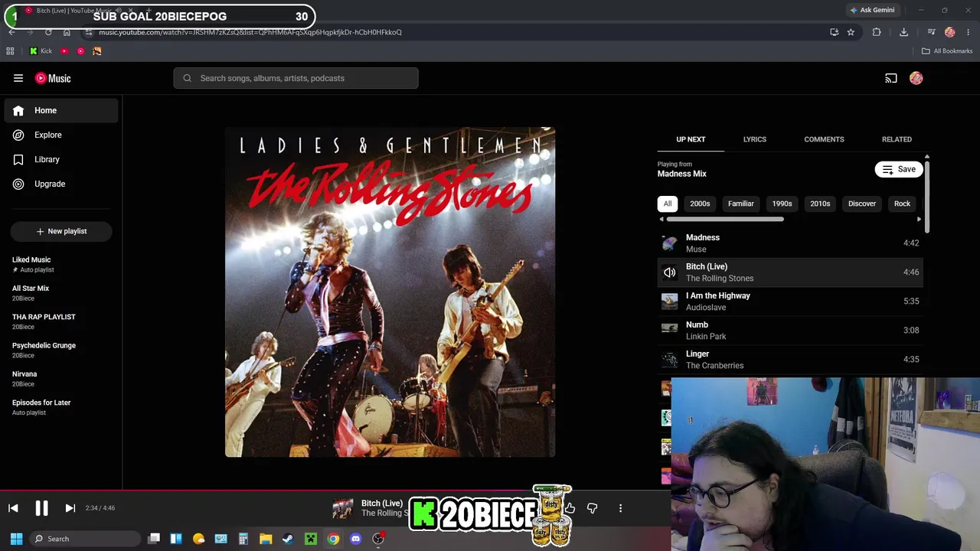
Task: Go back in browser history
Action: click(x=11, y=32)
